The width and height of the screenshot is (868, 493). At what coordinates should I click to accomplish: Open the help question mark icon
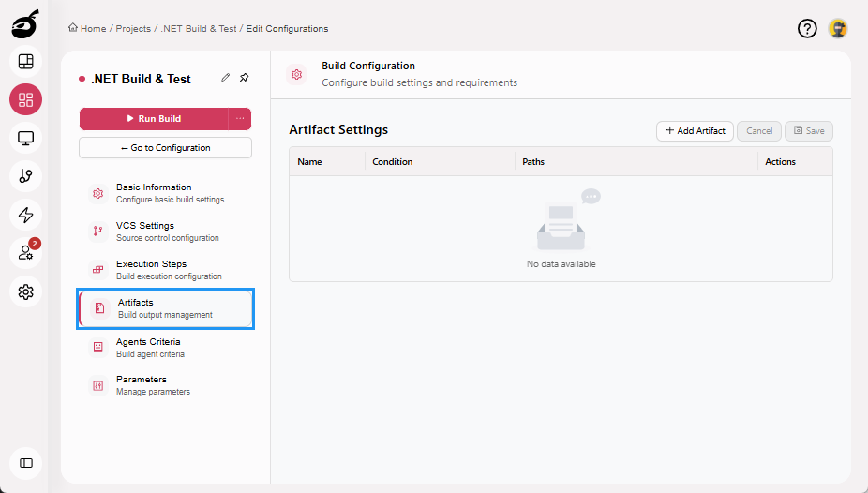click(807, 28)
